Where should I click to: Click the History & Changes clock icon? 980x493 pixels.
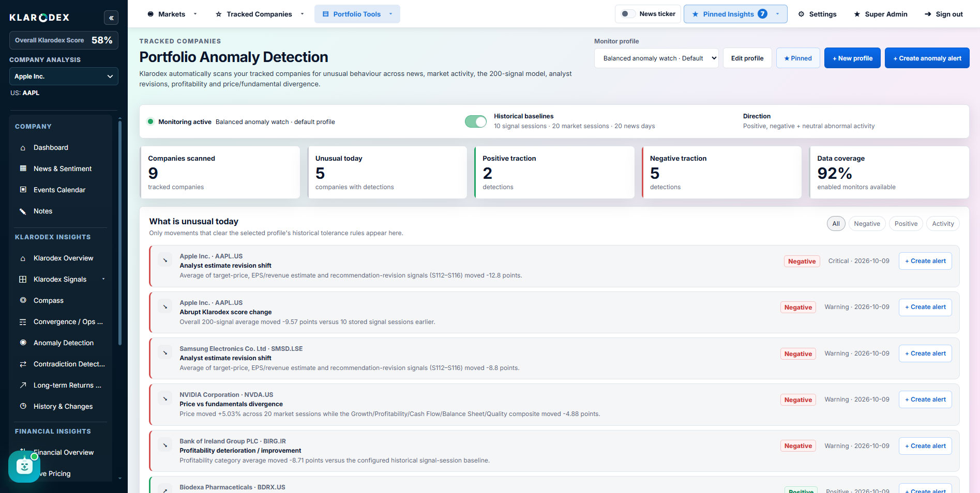23,407
